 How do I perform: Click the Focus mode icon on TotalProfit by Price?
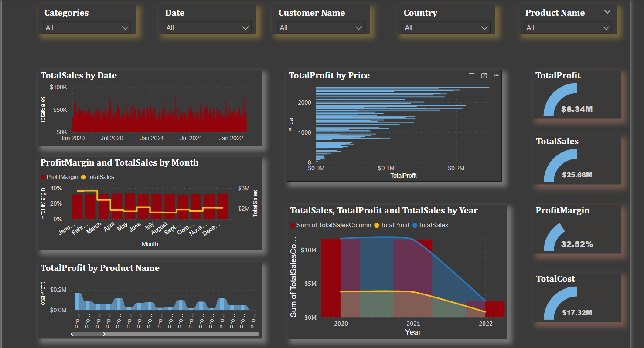point(484,76)
